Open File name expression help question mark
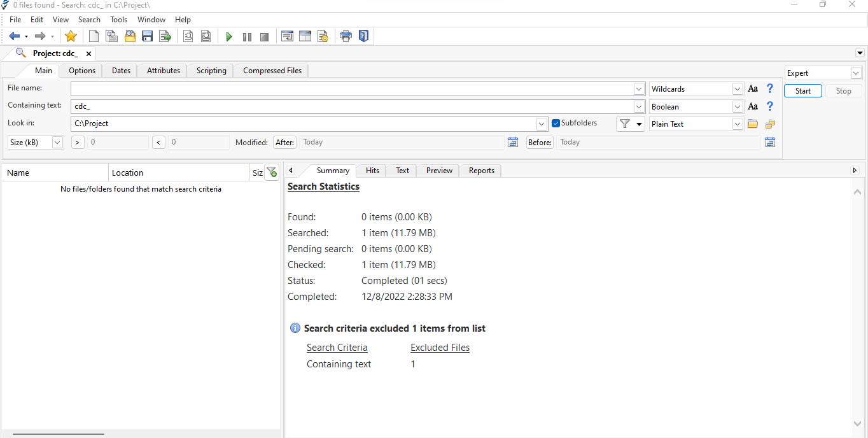 (769, 89)
